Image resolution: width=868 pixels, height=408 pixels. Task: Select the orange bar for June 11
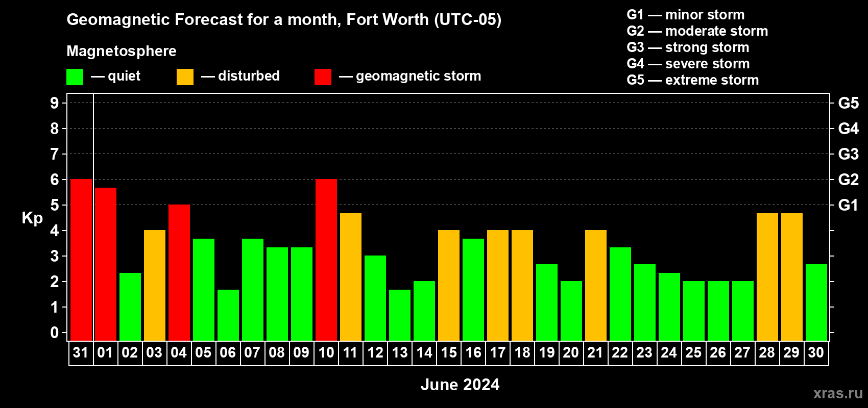click(x=351, y=276)
